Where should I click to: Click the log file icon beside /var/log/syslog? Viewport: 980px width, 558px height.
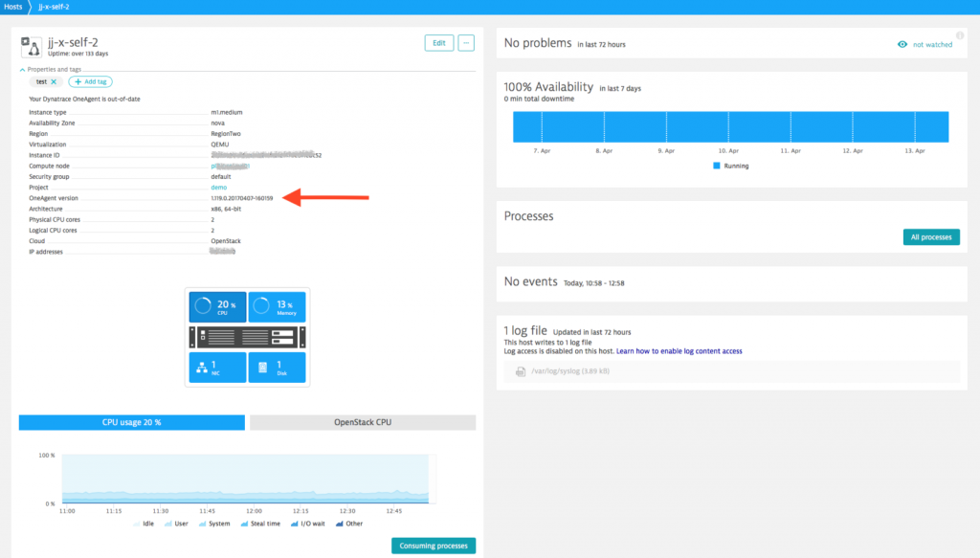pyautogui.click(x=522, y=369)
